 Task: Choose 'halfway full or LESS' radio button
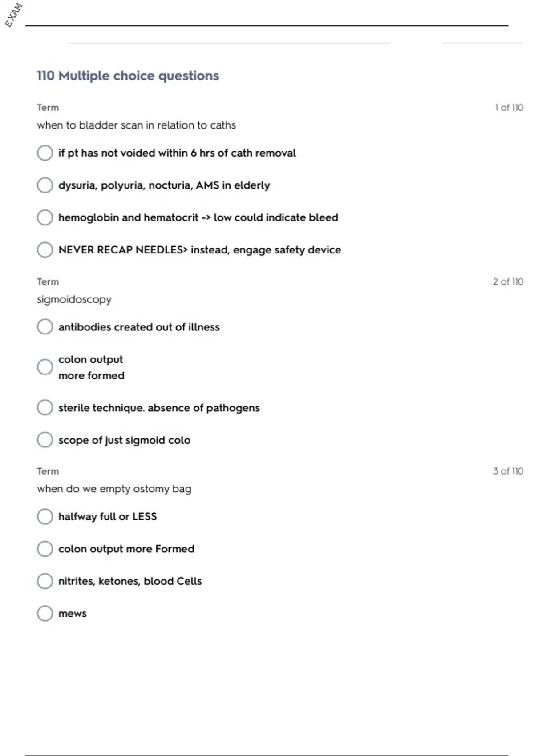tap(45, 516)
